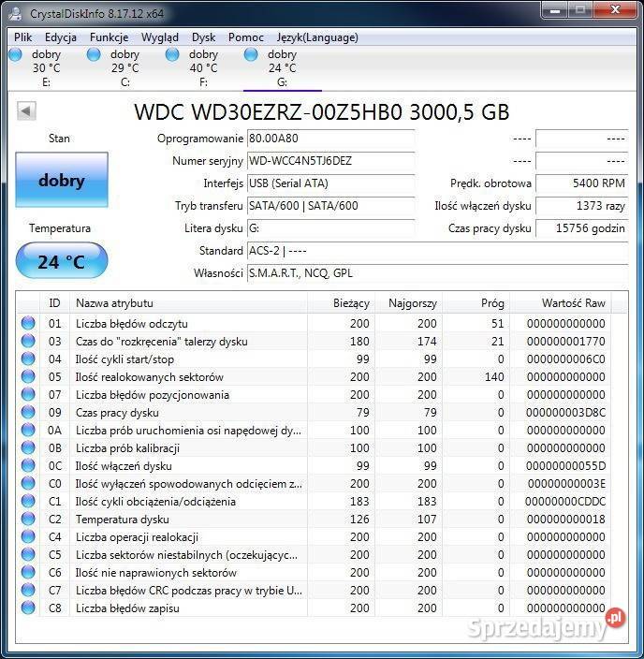Go to previous disk with left arrow

(x=26, y=111)
